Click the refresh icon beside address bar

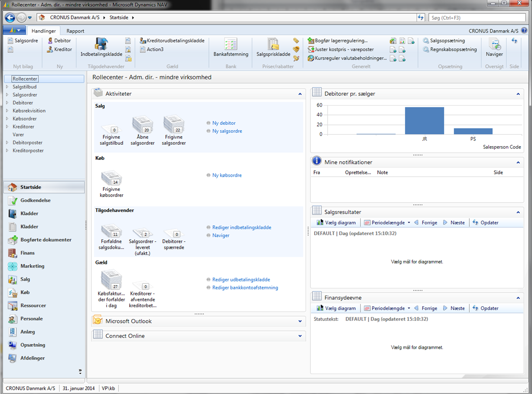point(421,17)
